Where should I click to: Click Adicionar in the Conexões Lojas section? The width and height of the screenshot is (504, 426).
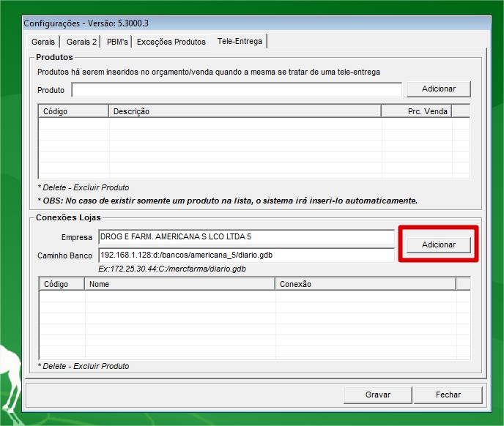(x=439, y=244)
